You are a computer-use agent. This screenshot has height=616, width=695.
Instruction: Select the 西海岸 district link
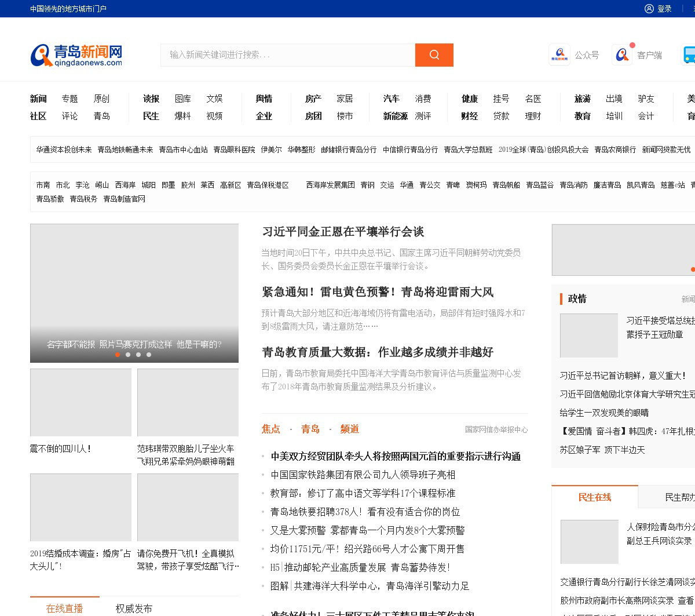pos(125,185)
